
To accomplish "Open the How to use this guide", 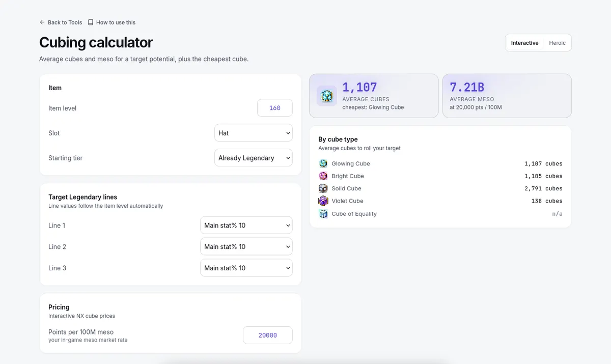I will tap(112, 22).
